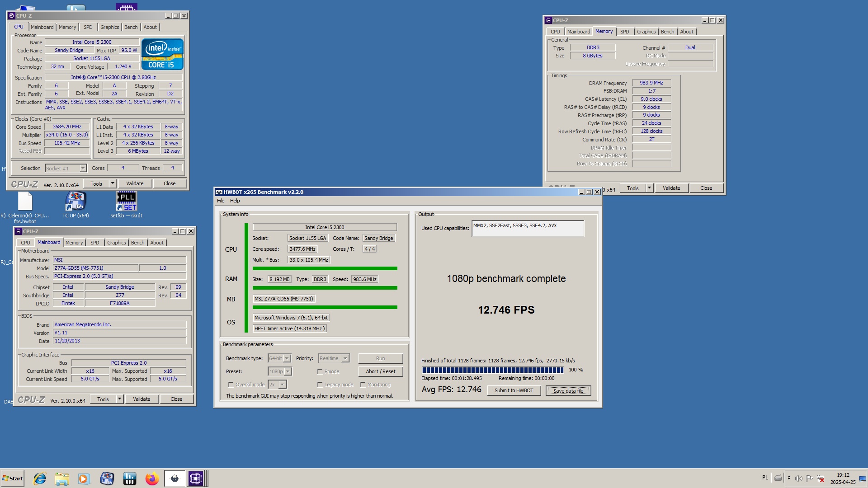Click title bar icon of Memory CPU-Z window
The image size is (868, 488).
[548, 20]
